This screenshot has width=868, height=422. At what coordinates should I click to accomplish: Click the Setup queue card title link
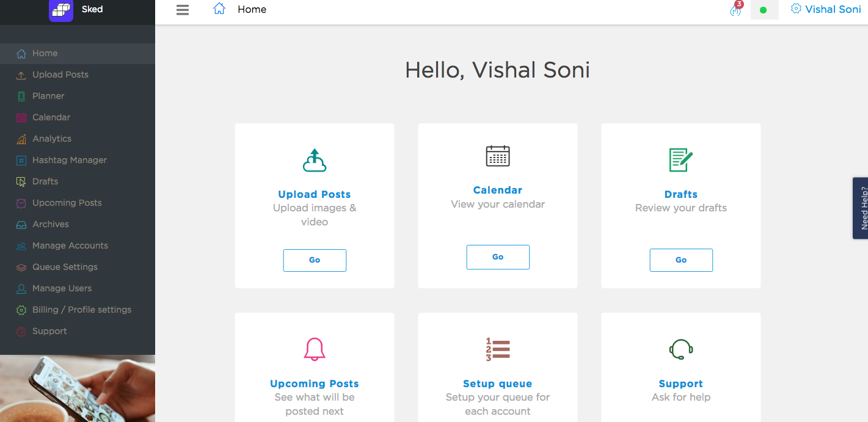[x=498, y=384]
